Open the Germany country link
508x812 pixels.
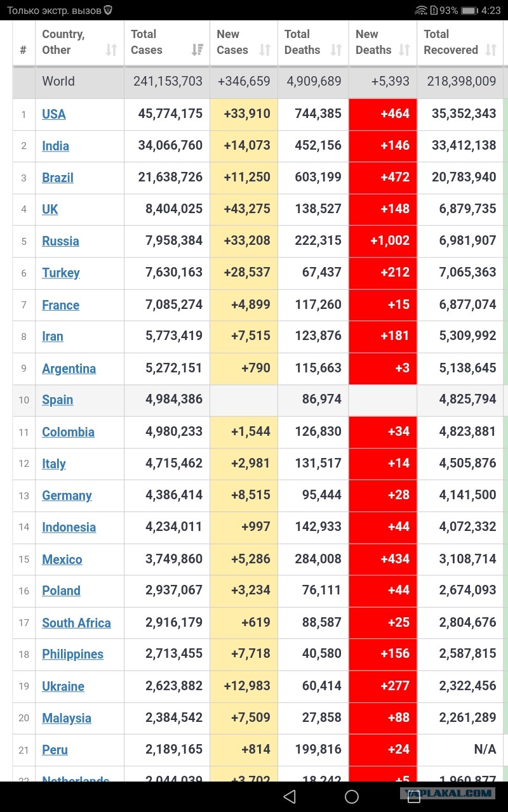click(x=67, y=495)
